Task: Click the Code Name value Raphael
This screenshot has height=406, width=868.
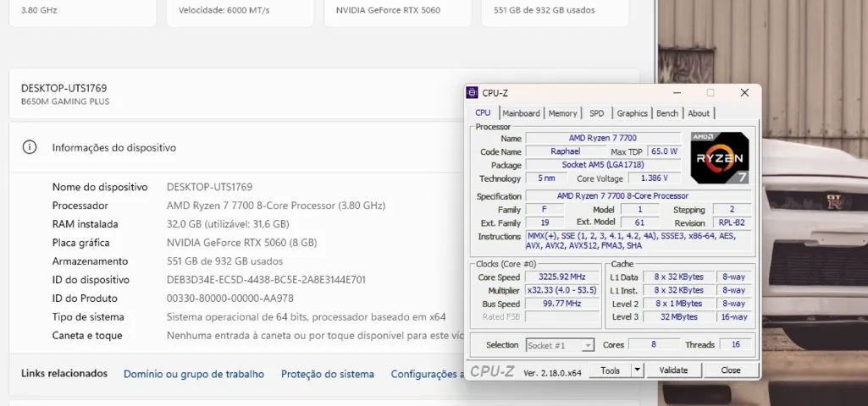Action: 565,151
